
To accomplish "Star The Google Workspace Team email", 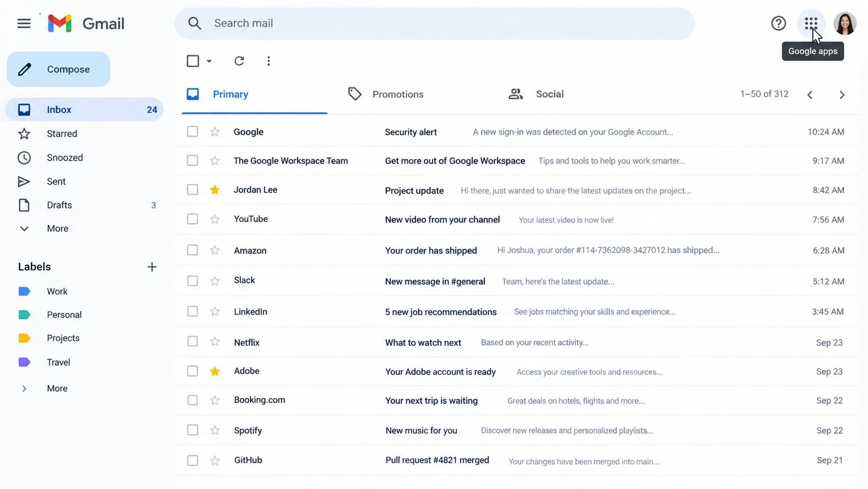I will coord(215,161).
